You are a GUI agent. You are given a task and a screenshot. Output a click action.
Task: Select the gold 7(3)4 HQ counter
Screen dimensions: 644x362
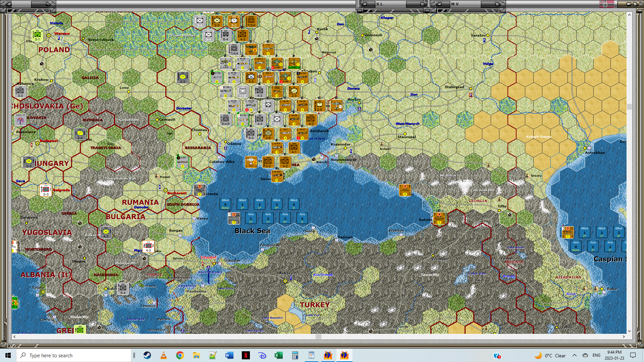click(x=251, y=21)
